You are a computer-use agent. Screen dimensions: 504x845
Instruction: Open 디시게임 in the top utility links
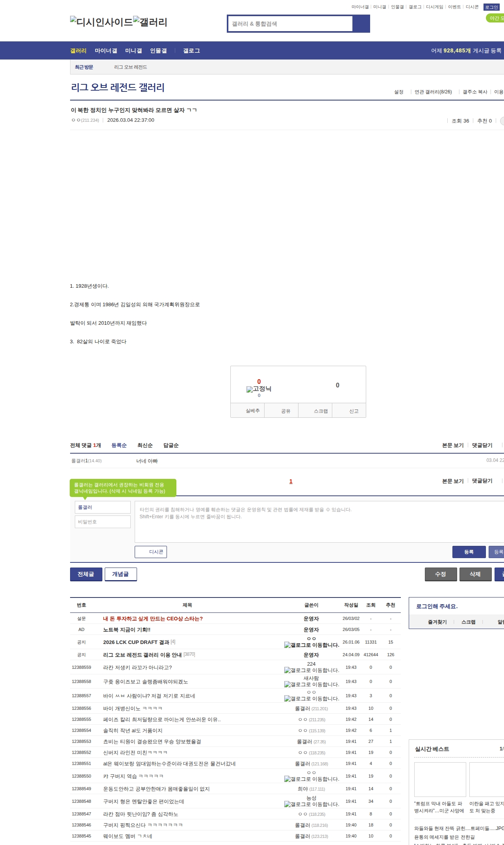point(435,7)
